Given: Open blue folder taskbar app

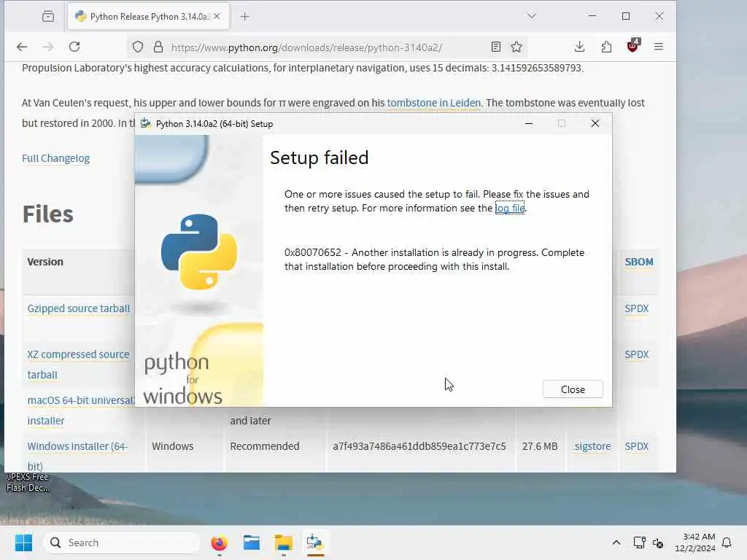Looking at the screenshot, I should coord(251,542).
